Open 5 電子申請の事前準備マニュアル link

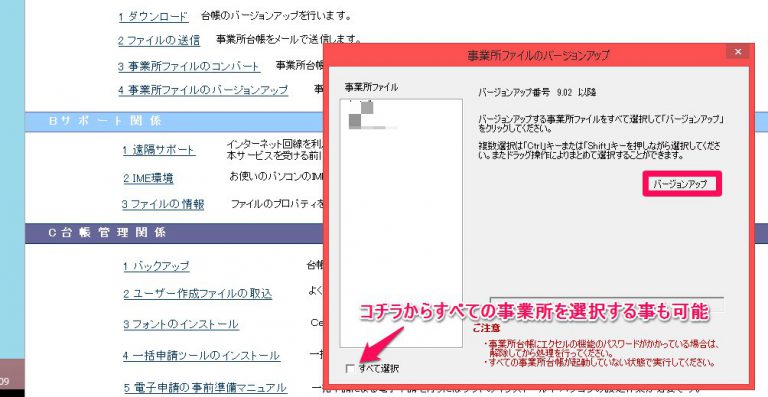click(204, 388)
